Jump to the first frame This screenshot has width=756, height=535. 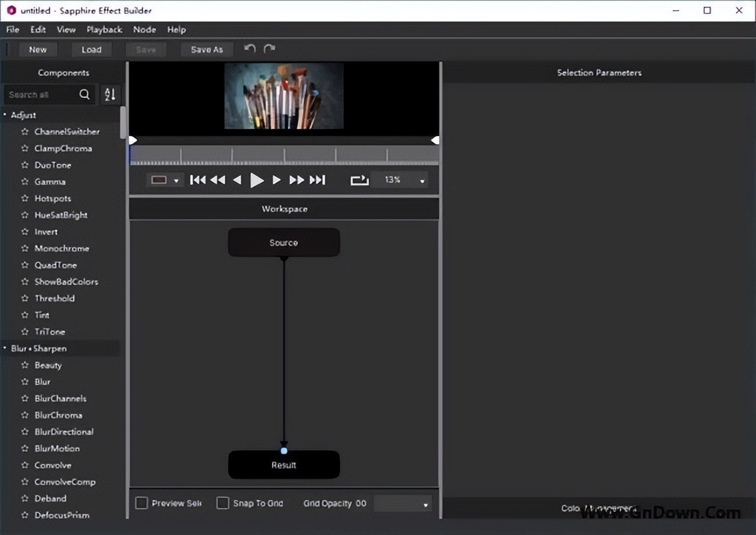point(198,180)
